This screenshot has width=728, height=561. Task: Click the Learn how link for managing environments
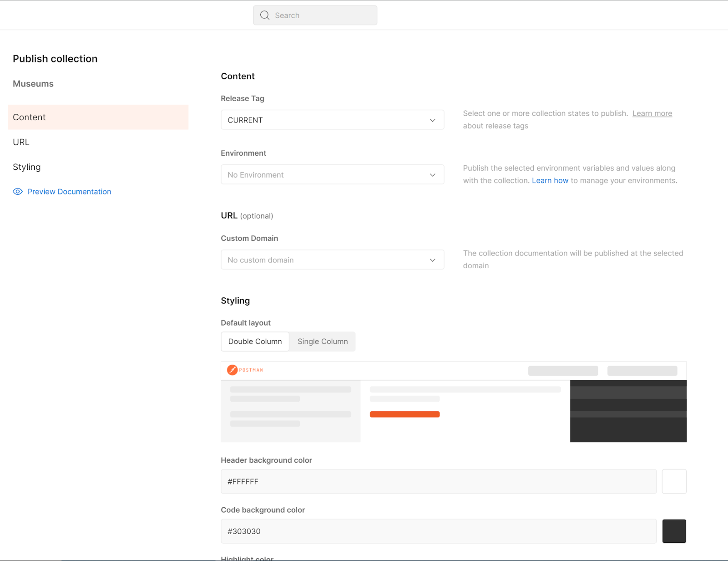(x=550, y=180)
